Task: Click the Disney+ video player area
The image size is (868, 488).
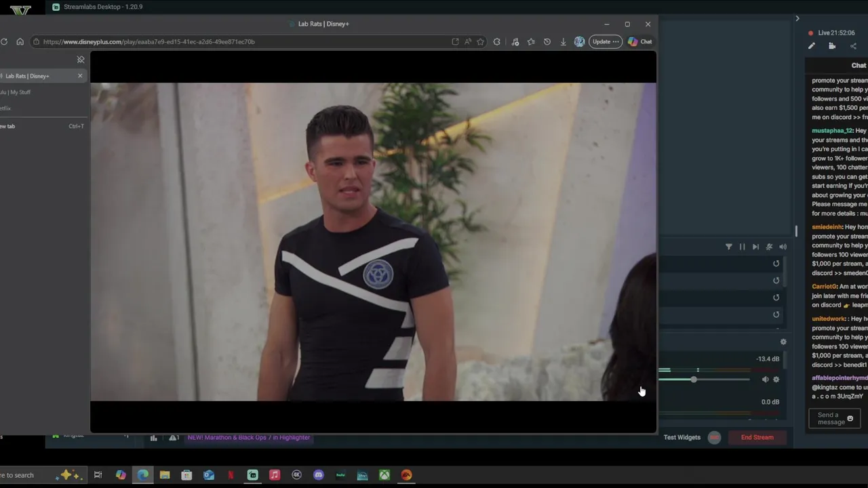Action: [373, 242]
